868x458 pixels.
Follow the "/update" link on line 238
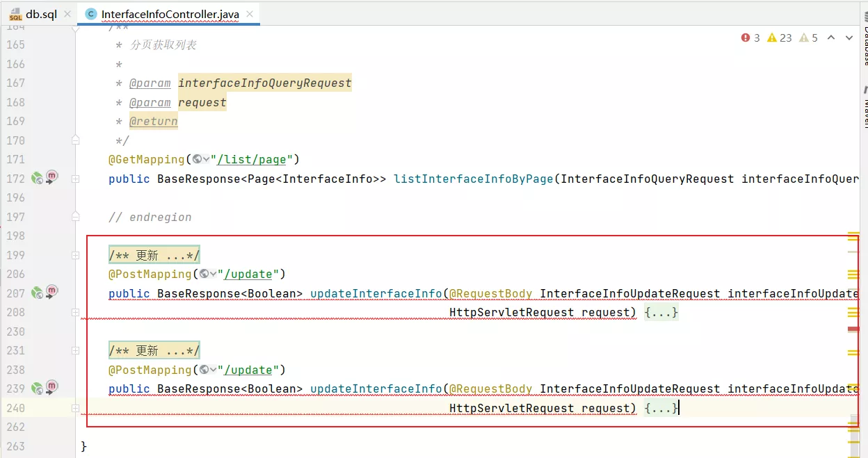pos(248,370)
